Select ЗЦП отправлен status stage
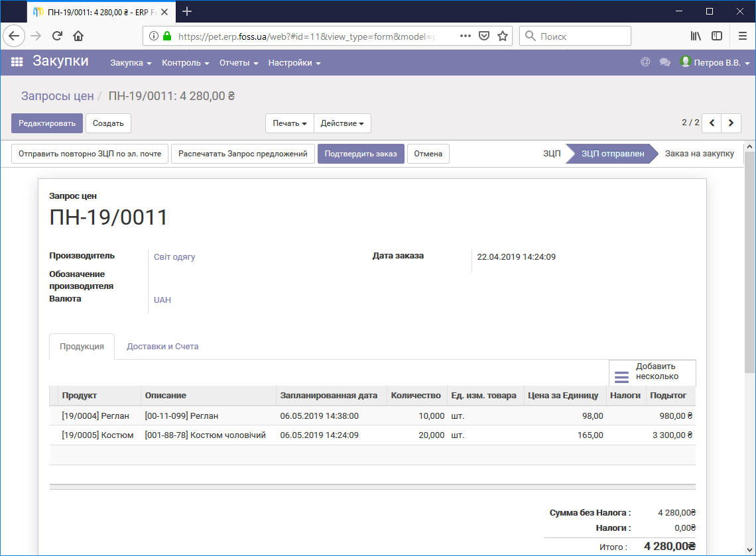This screenshot has width=756, height=556. [x=612, y=154]
